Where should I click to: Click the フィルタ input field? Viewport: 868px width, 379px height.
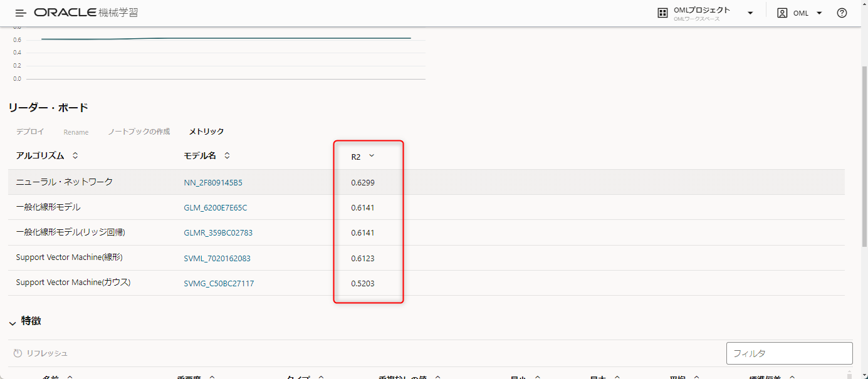[x=789, y=353]
